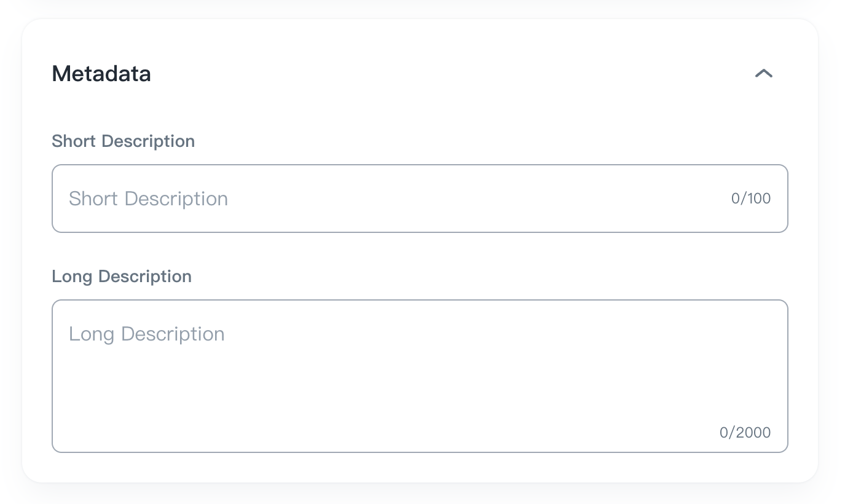Click the top-right area of Long Description box

[737, 326]
